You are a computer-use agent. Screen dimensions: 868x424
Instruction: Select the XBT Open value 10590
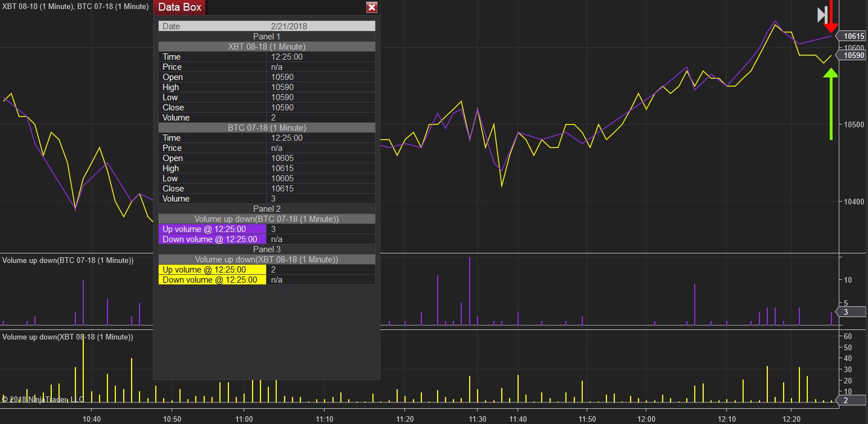[x=282, y=77]
